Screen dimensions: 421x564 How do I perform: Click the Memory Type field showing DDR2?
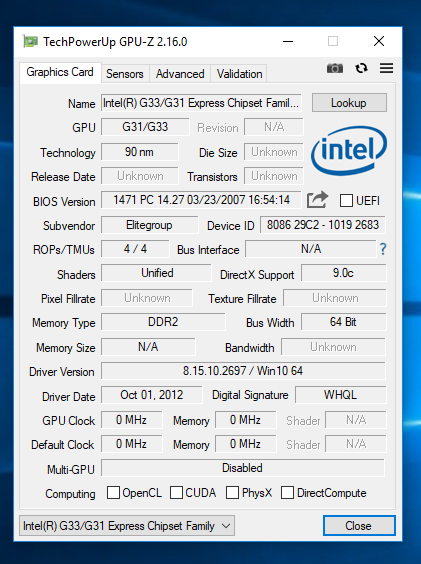click(x=163, y=322)
